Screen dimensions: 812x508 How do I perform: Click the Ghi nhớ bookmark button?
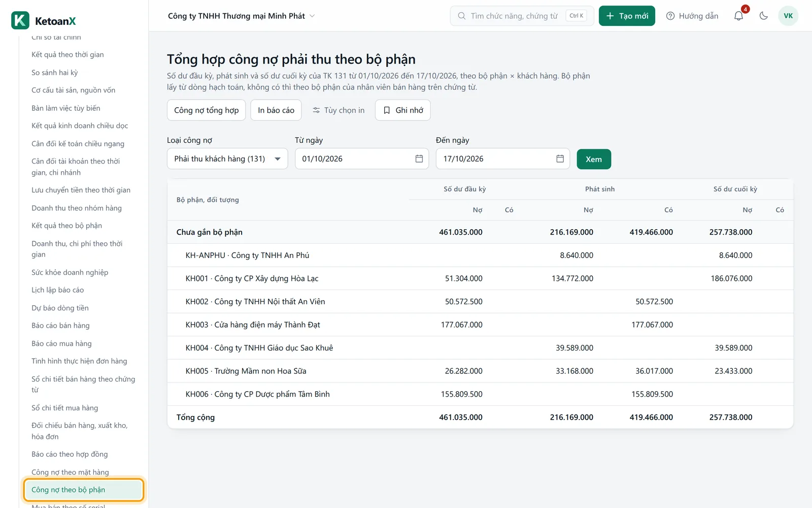click(x=403, y=110)
